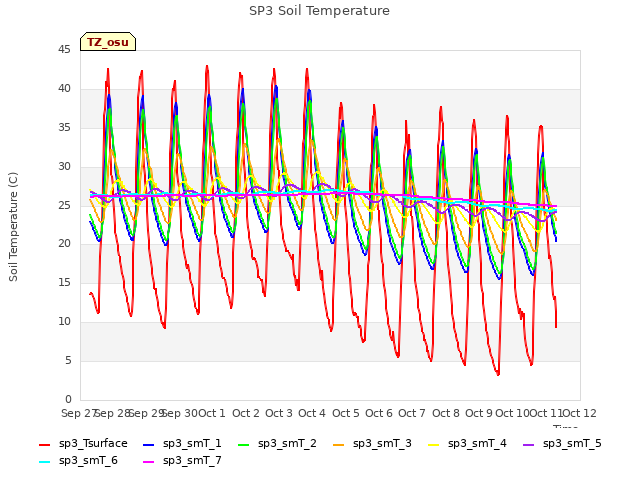This screenshot has height=480, width=640.
Task: Click the 35 y-axis tick label
Action: pos(64,128)
